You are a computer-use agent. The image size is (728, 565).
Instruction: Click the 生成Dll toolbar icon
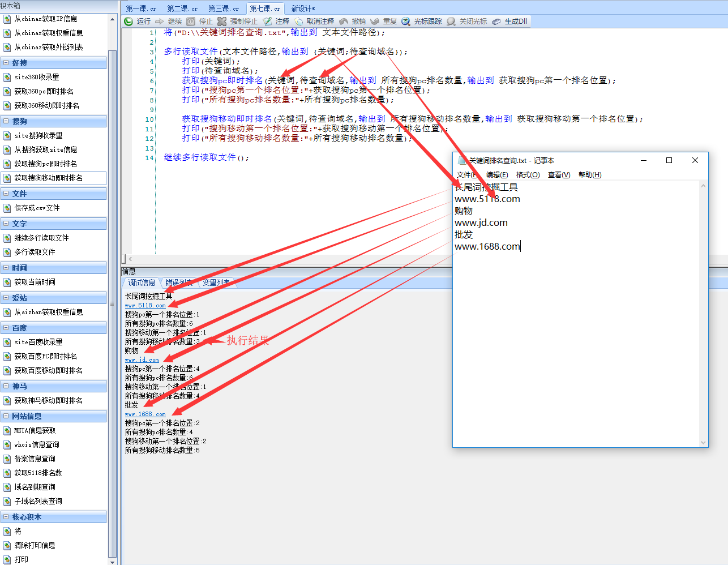[496, 22]
